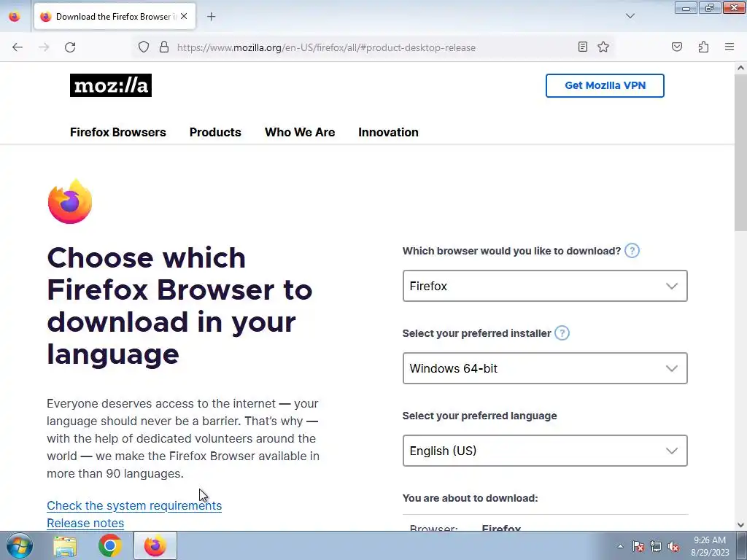Viewport: 747px width, 560px height.
Task: Click the taskbar clock showing 9:26 AM
Action: [710, 546]
